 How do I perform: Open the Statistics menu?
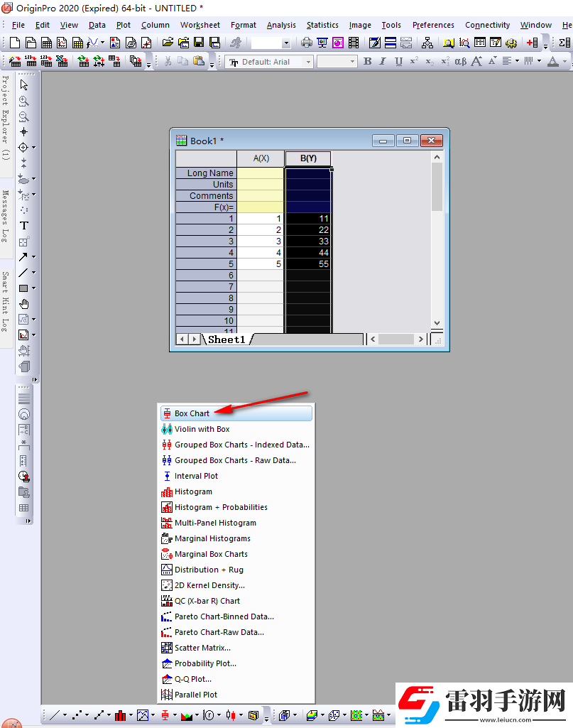click(322, 25)
